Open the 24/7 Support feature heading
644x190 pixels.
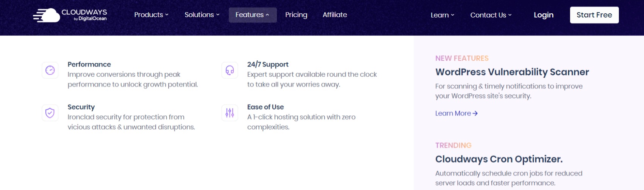pos(268,64)
